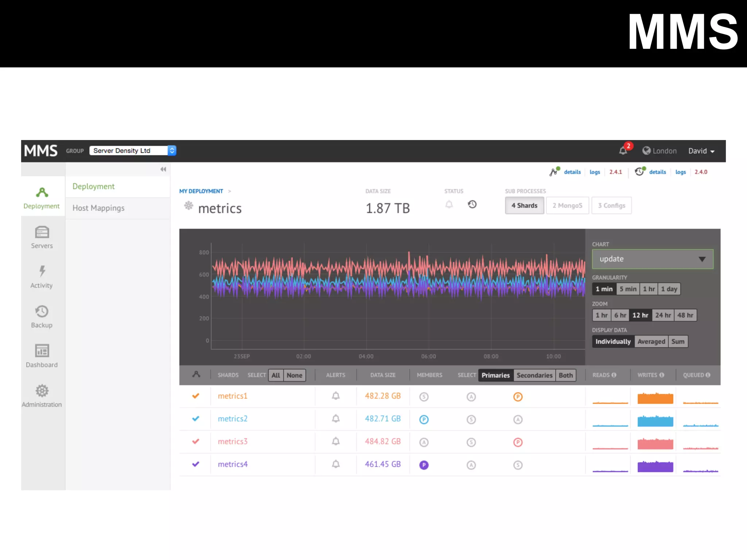Set zoom to 24 hr

(662, 315)
